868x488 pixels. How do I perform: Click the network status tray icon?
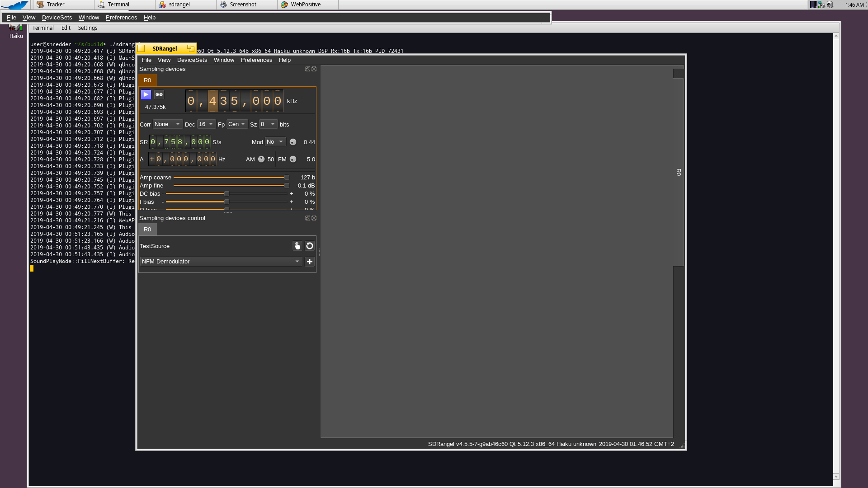coord(821,5)
